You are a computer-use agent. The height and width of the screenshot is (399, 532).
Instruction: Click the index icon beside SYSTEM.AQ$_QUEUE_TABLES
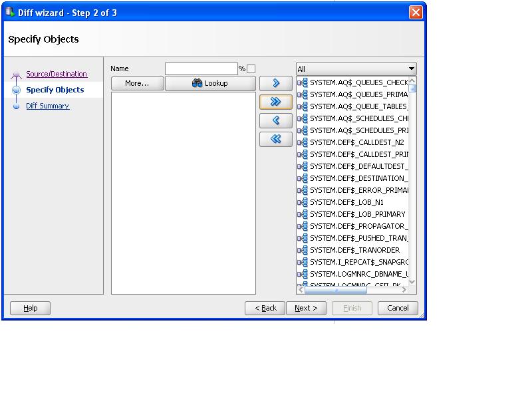coord(303,106)
